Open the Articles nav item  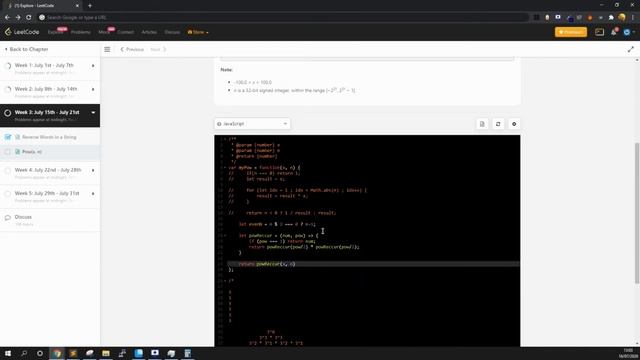tap(149, 32)
